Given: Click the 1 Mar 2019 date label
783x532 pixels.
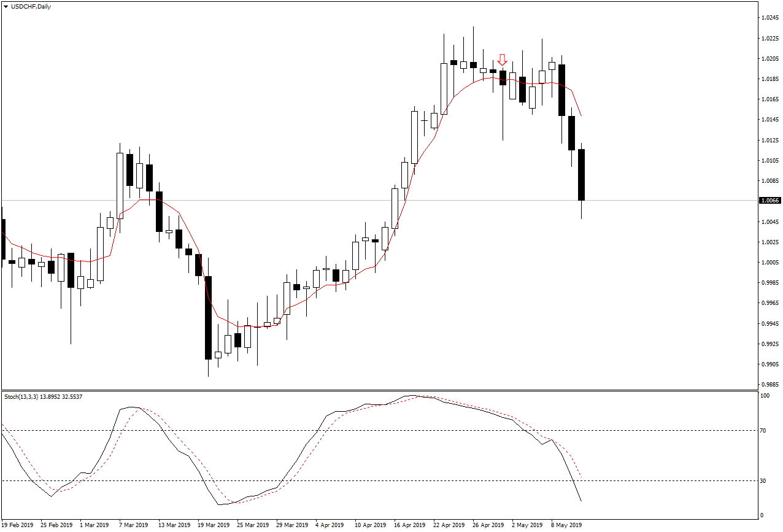Looking at the screenshot, I should click(94, 525).
